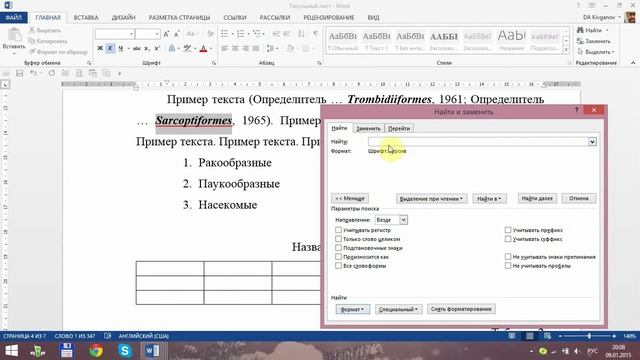Image resolution: width=640 pixels, height=360 pixels.
Task: Click the Cancel (Отмена) button
Action: [x=579, y=198]
